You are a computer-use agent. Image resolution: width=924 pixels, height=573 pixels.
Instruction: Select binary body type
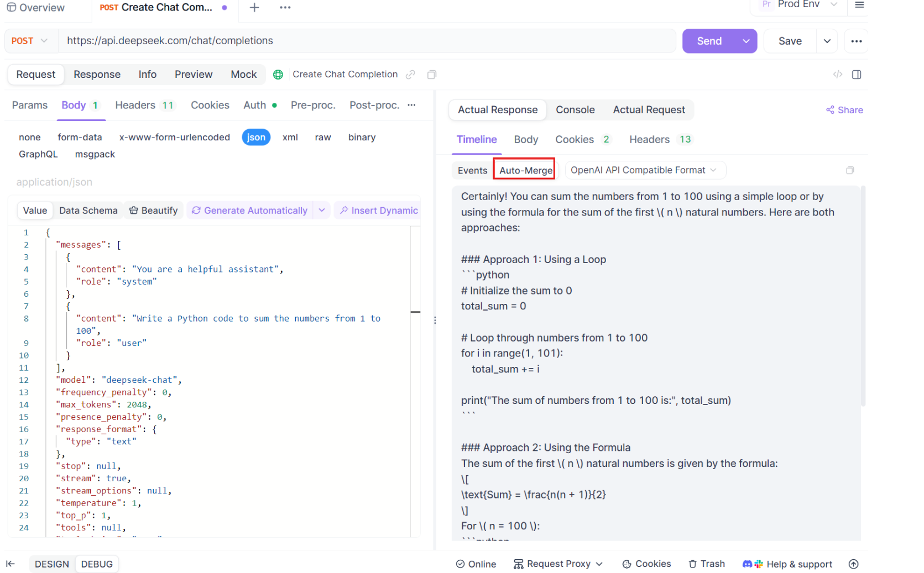(362, 137)
